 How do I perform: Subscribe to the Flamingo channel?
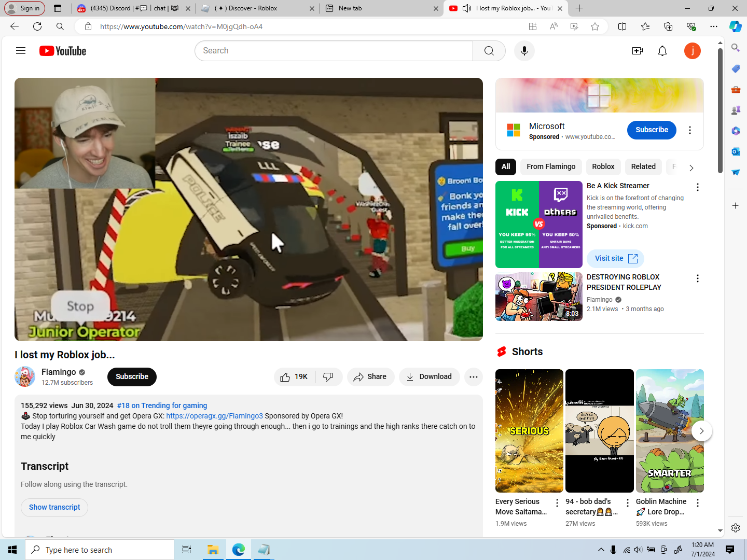pos(132,377)
